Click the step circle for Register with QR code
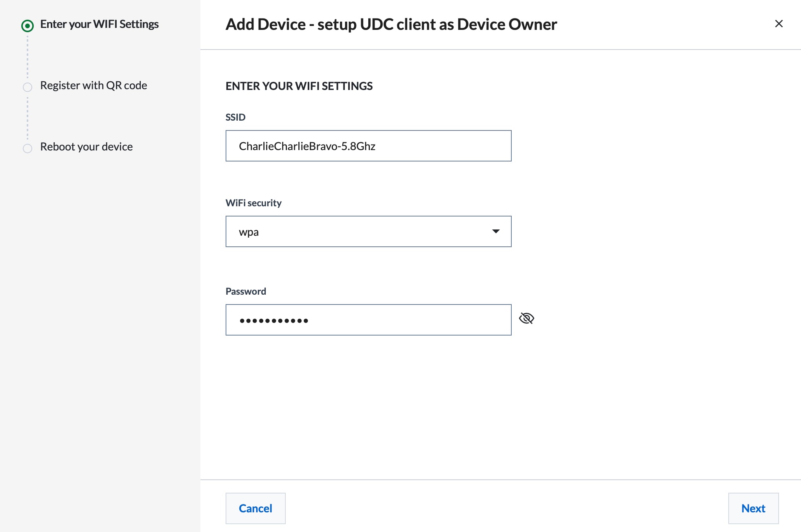 point(28,87)
